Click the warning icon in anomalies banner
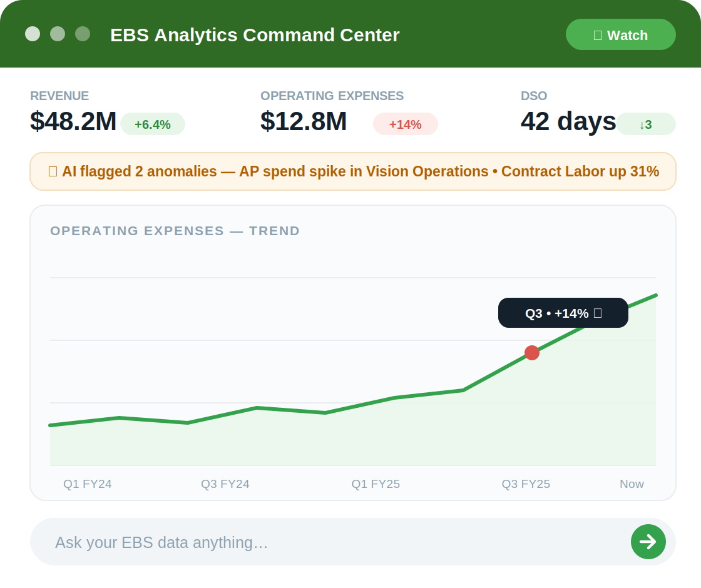 tap(53, 171)
